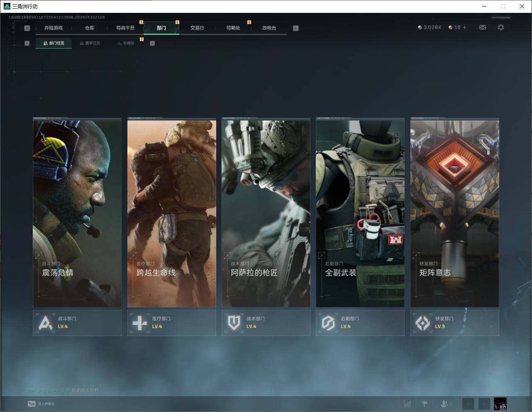
Task: Open the 仓库 tab
Action: tap(90, 28)
